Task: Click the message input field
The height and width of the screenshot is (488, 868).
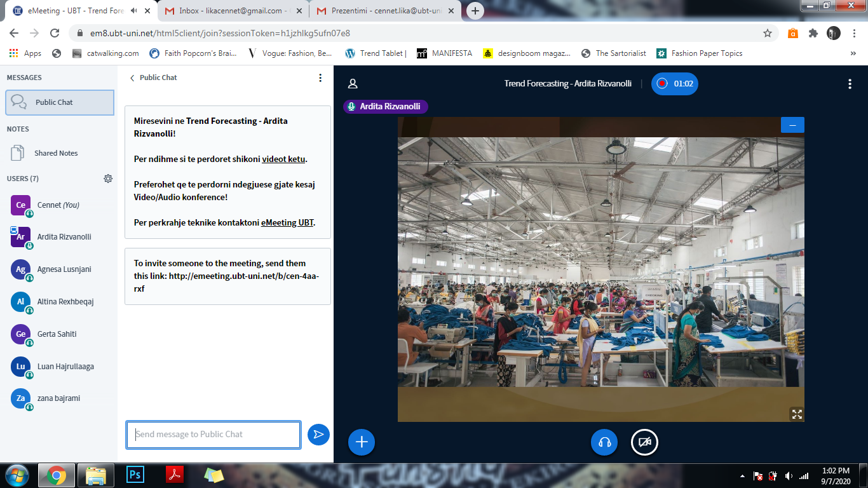Action: click(x=214, y=435)
